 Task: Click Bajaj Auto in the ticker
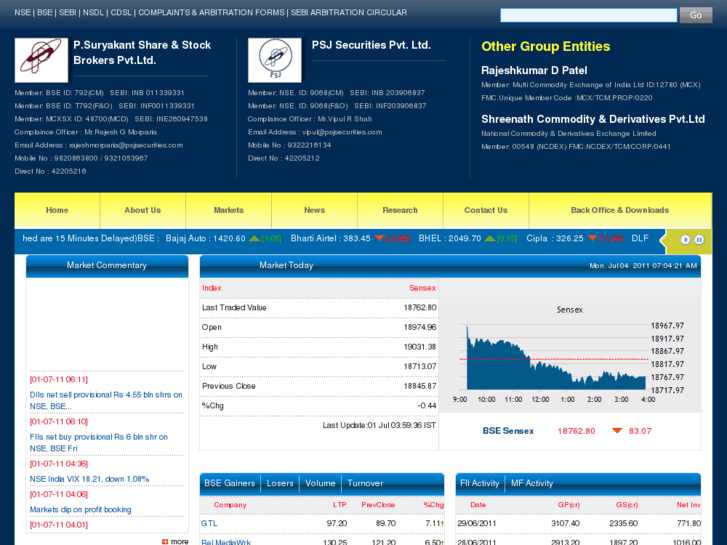point(205,238)
